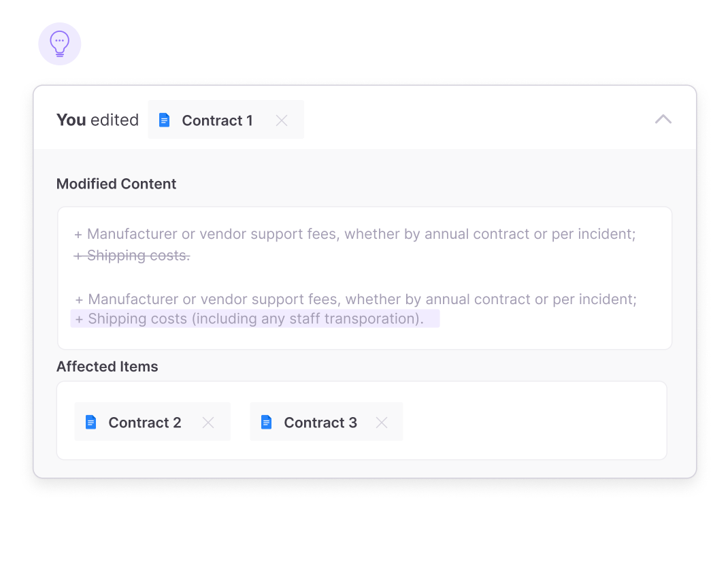Open the Contract 1 label
728x562 pixels.
217,120
